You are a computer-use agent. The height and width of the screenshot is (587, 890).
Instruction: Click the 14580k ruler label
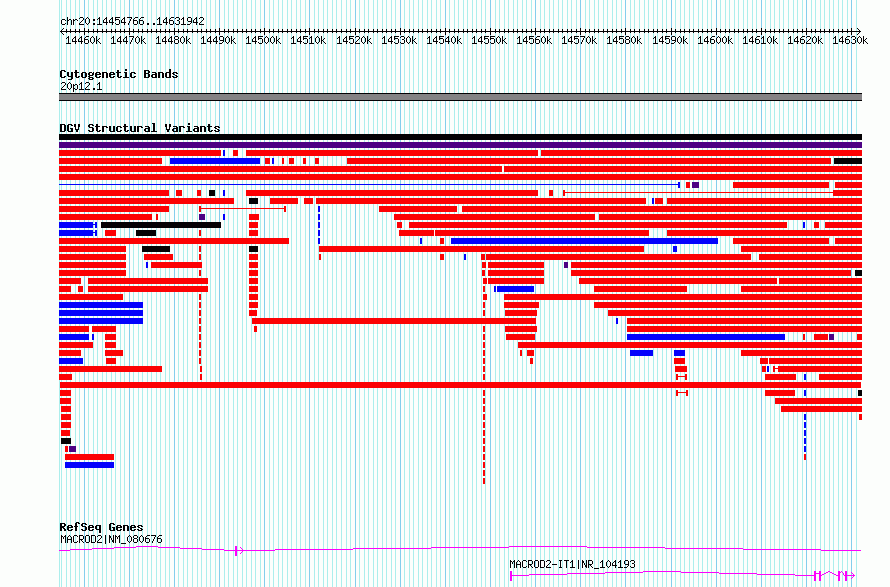(624, 40)
